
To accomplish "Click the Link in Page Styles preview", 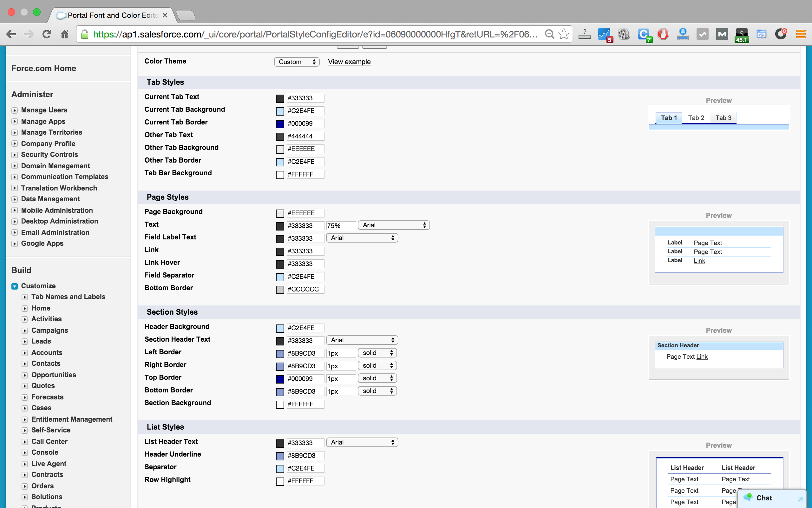I will [x=699, y=261].
